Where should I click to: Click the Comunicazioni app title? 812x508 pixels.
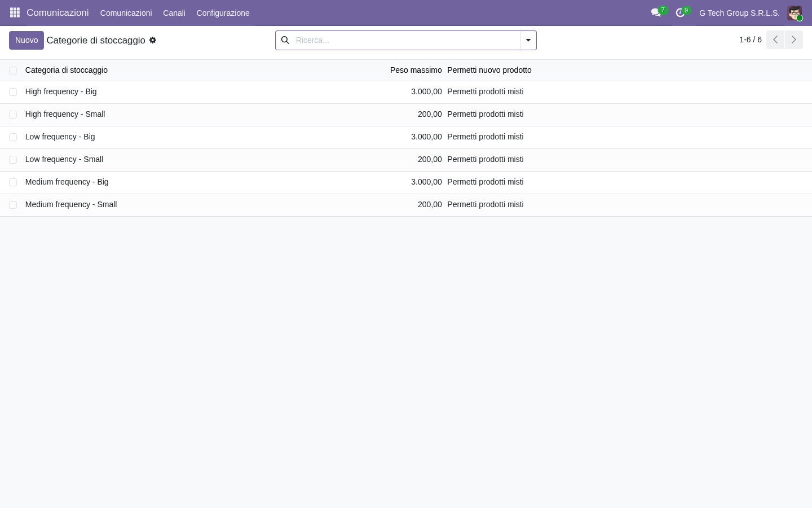click(58, 12)
